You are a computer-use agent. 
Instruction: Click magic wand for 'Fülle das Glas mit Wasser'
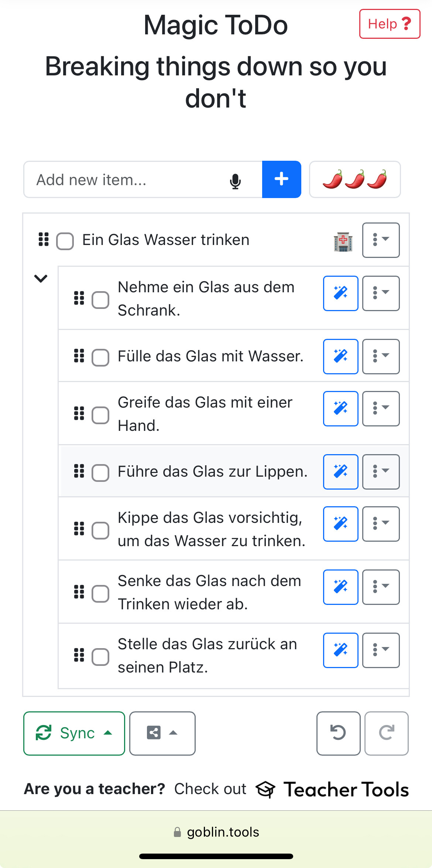point(340,356)
